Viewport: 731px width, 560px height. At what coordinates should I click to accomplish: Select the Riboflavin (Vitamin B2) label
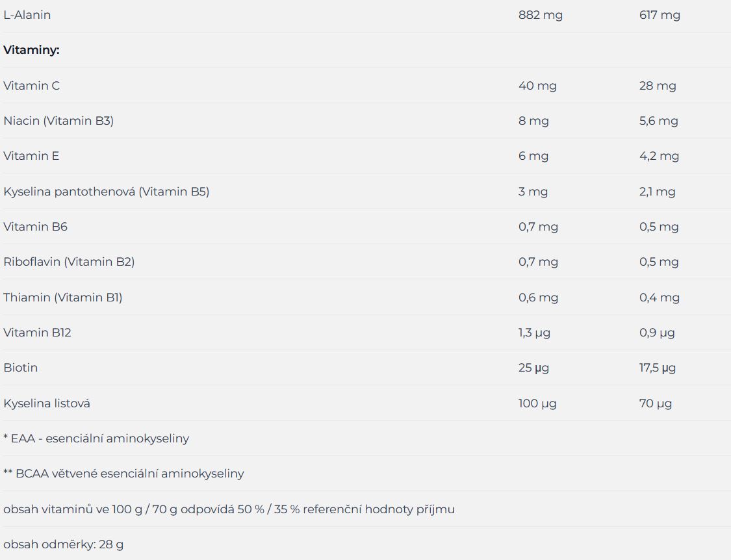tap(69, 262)
